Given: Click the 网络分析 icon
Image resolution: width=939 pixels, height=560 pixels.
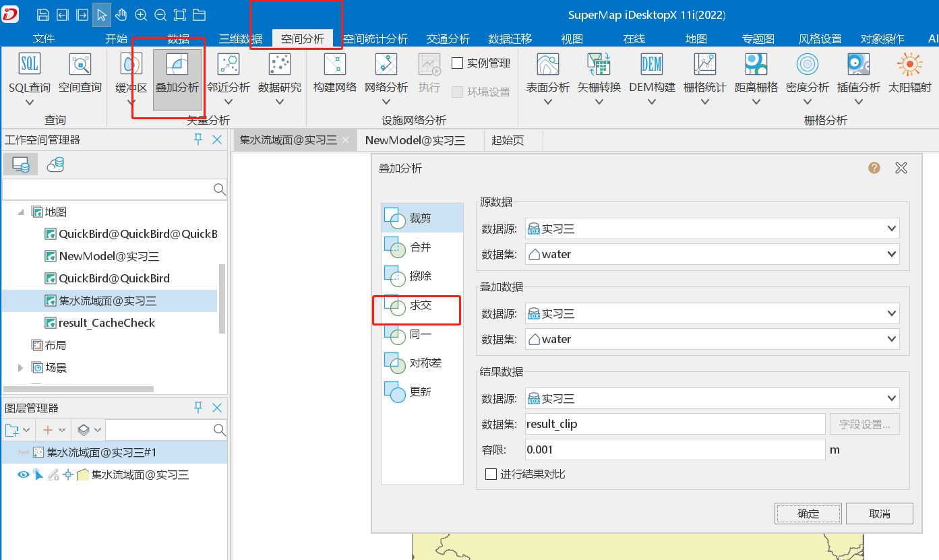Looking at the screenshot, I should [386, 65].
